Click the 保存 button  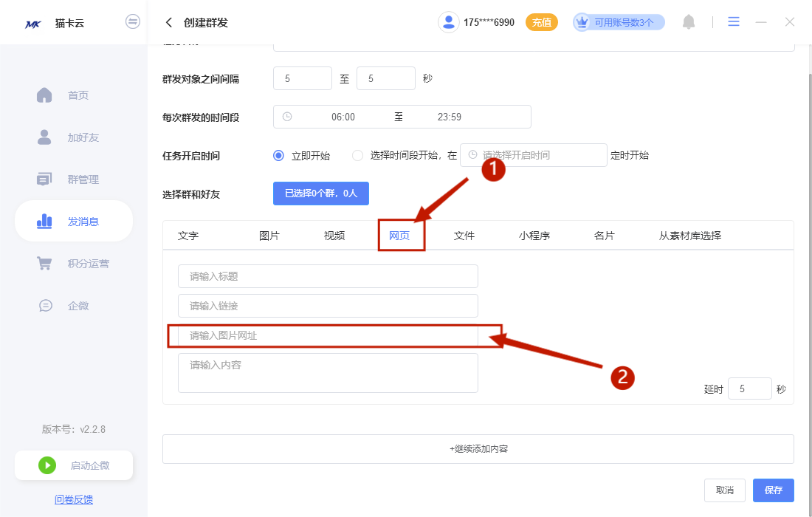773,490
